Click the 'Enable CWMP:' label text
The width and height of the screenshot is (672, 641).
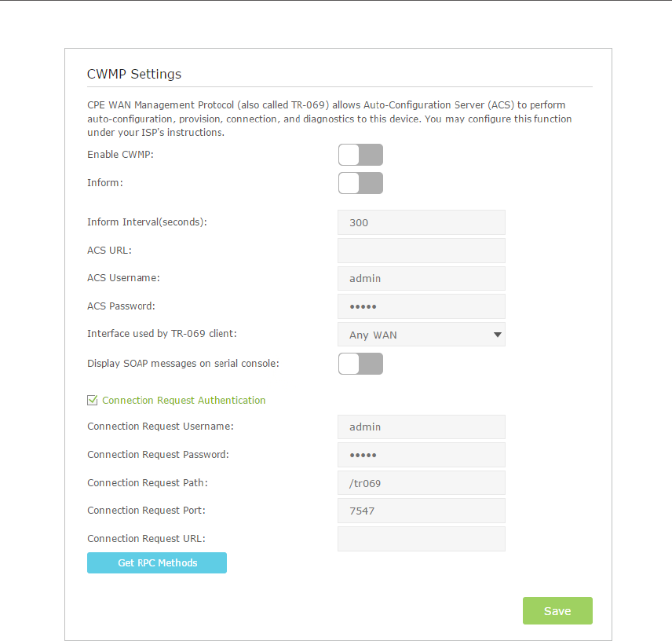[120, 155]
